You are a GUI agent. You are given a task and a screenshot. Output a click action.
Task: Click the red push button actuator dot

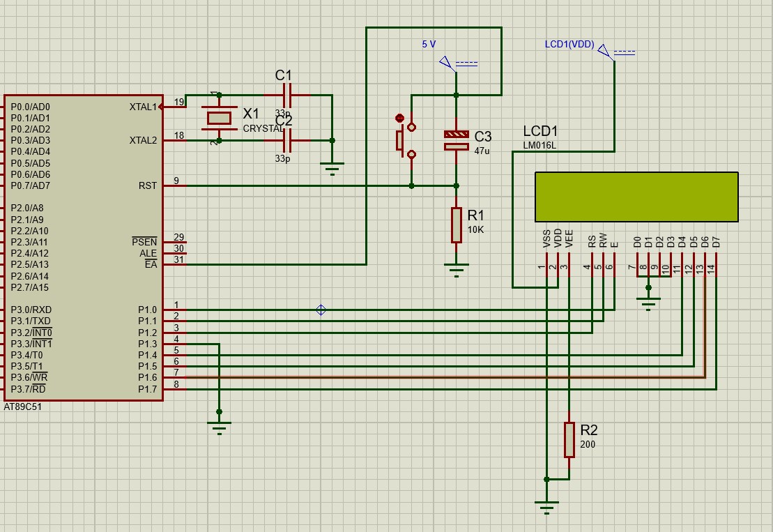(x=400, y=118)
